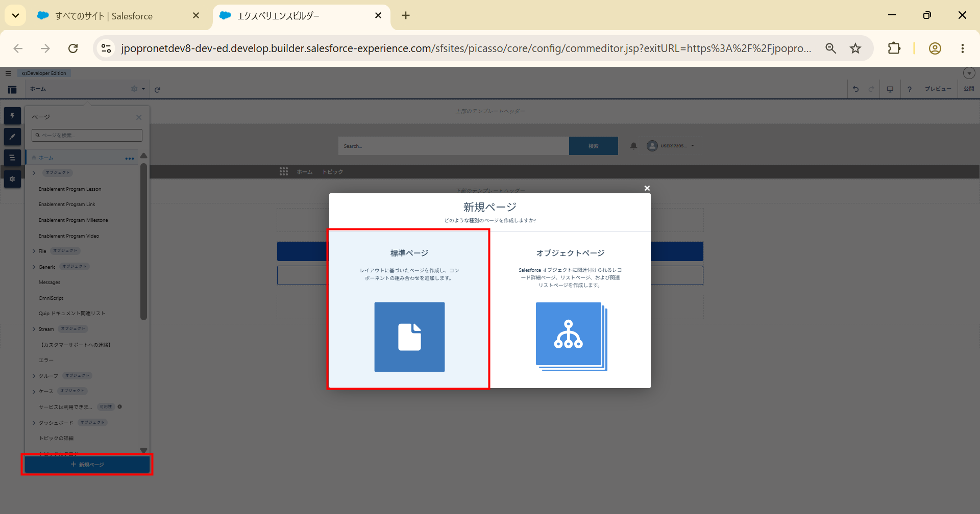Open the Components lightning bolt panel
980x514 pixels.
tap(12, 116)
